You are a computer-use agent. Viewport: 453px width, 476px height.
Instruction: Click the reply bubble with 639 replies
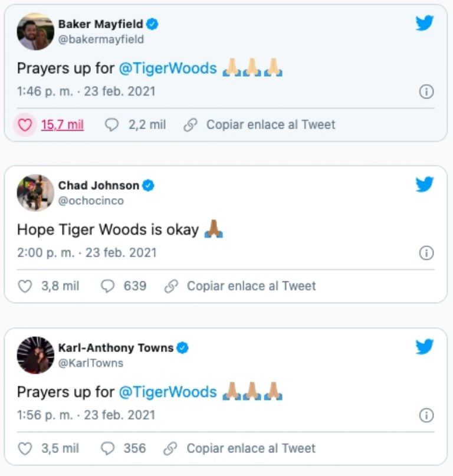point(107,286)
